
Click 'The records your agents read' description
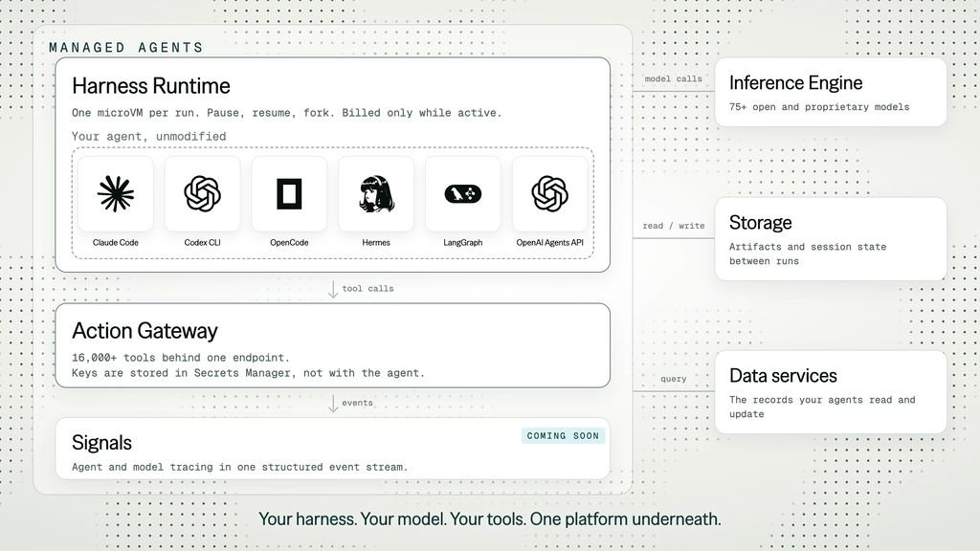point(822,407)
